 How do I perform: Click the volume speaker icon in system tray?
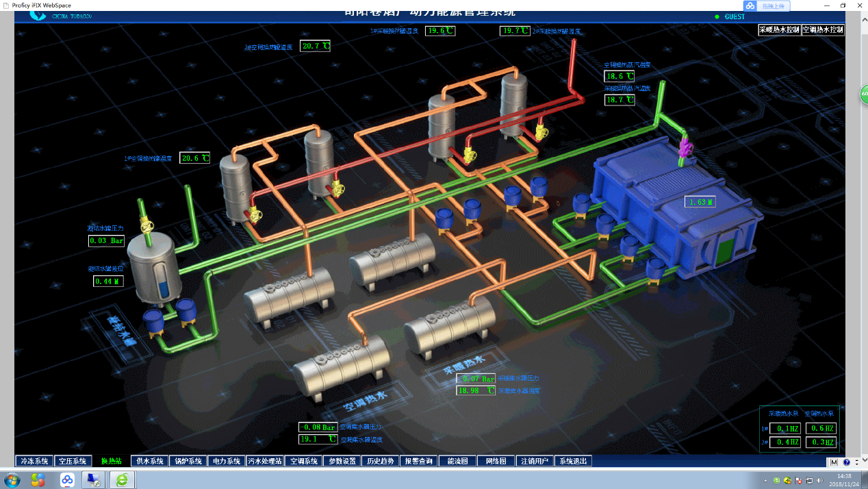click(x=819, y=480)
